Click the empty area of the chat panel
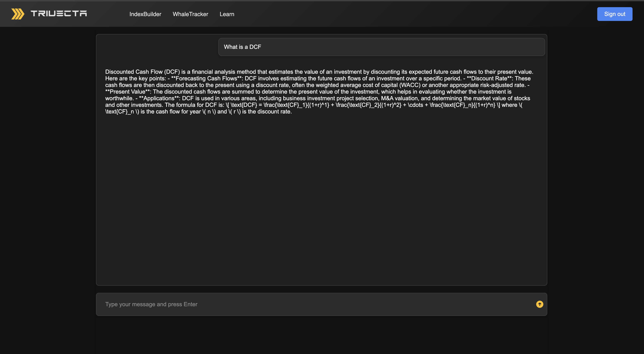Image resolution: width=644 pixels, height=354 pixels. coord(321,200)
